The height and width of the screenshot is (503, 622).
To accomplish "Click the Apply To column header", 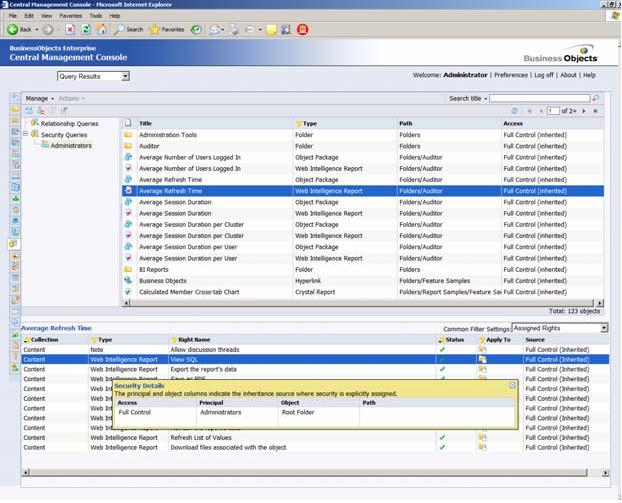I will tap(498, 340).
